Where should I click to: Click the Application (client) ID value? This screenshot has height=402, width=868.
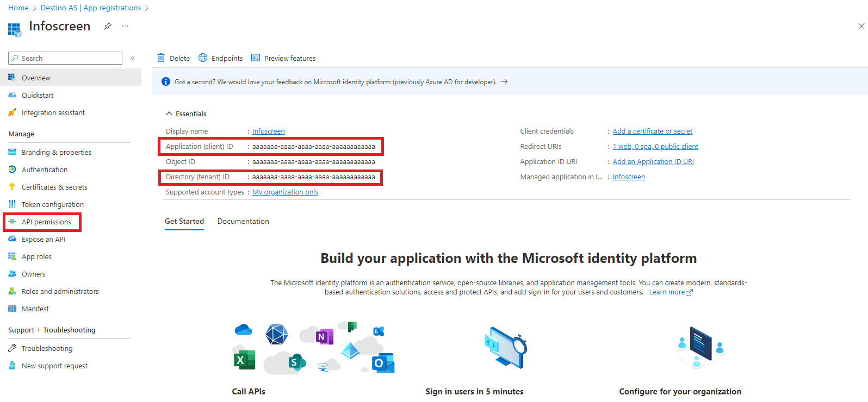[x=314, y=146]
